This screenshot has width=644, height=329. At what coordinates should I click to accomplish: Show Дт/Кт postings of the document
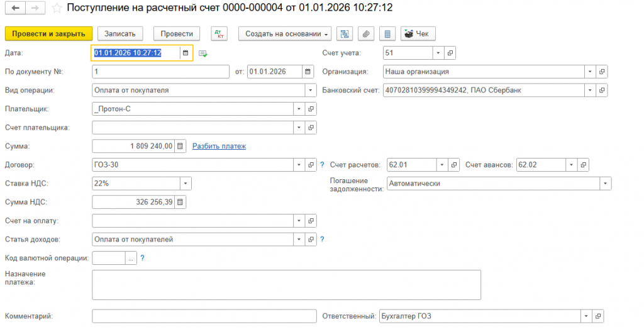pos(219,34)
